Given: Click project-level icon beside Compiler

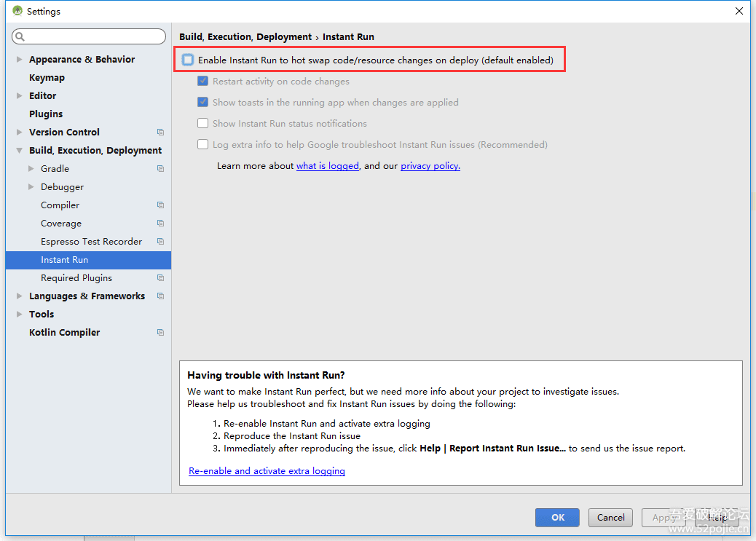Looking at the screenshot, I should [160, 205].
